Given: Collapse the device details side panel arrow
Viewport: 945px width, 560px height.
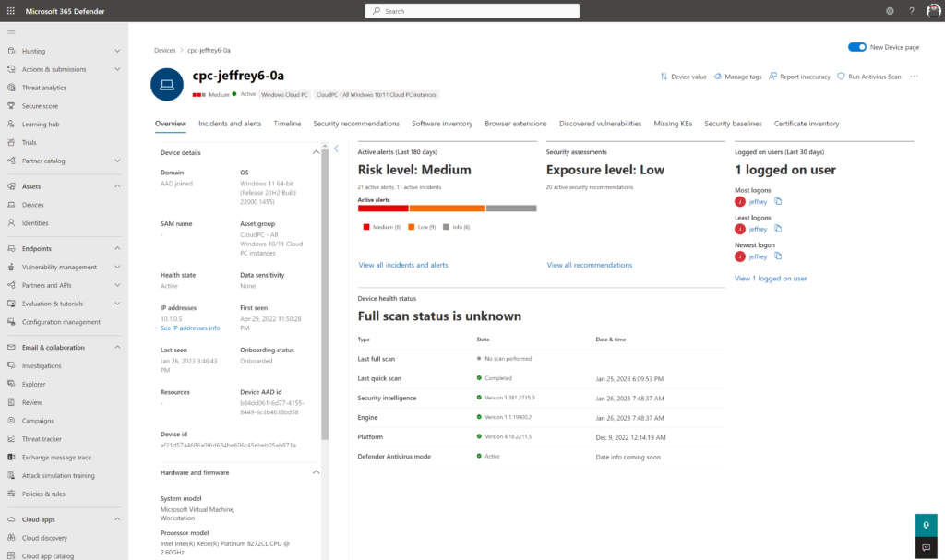Looking at the screenshot, I should pyautogui.click(x=337, y=149).
